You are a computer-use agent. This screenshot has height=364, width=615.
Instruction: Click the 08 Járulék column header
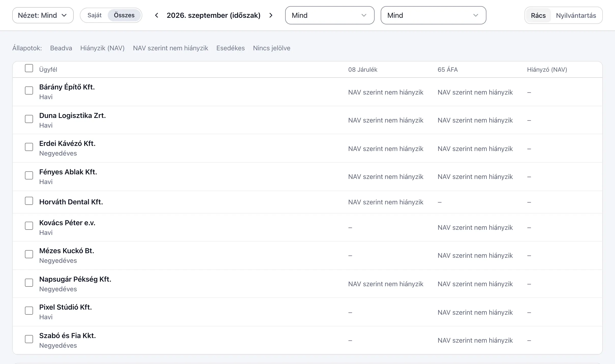point(363,70)
